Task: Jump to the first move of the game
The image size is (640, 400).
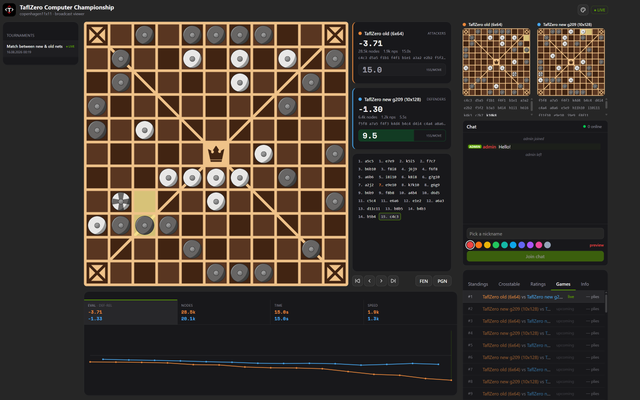Action: coord(358,281)
